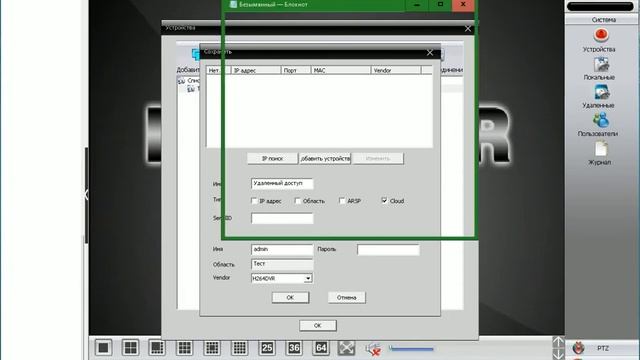The height and width of the screenshot is (360, 640).
Task: Open Удаленные settings icon
Action: pos(601,92)
